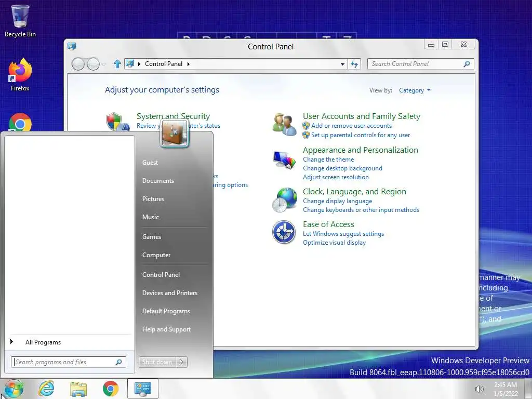Open Games from the Start menu
The image size is (532, 399).
(x=151, y=237)
